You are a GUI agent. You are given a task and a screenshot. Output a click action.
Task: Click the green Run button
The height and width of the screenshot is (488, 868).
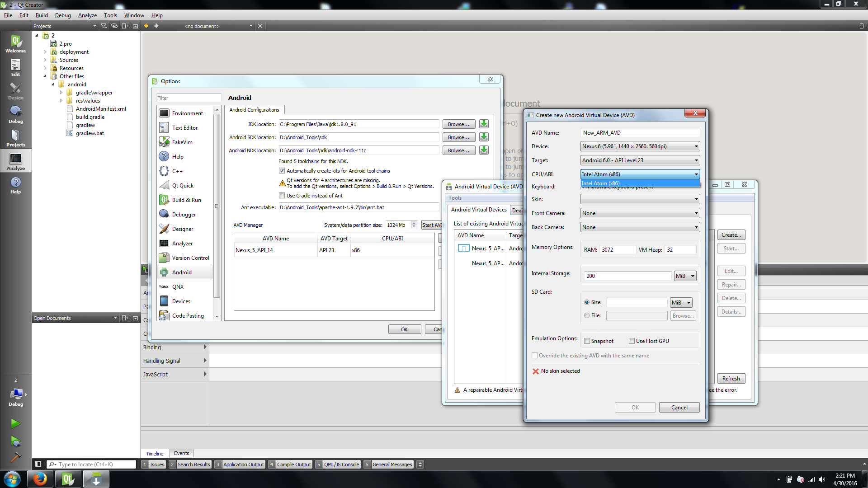tap(15, 423)
